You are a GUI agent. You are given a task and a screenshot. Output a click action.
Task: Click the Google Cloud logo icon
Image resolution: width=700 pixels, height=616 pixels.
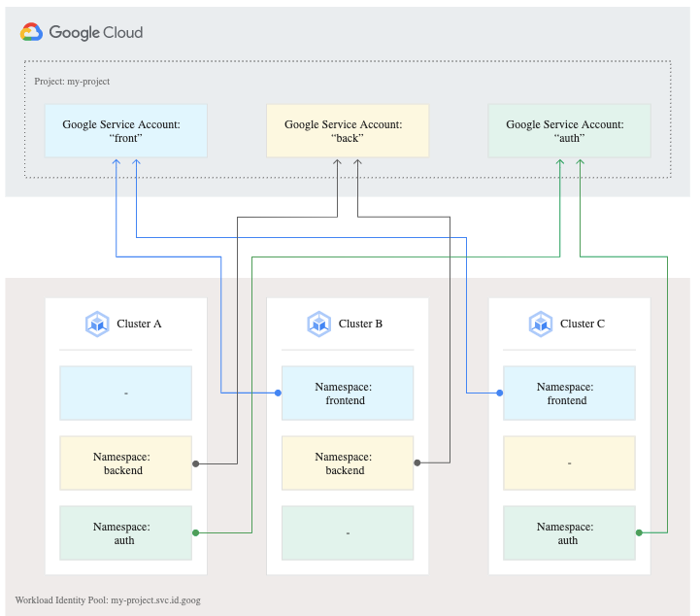(31, 32)
